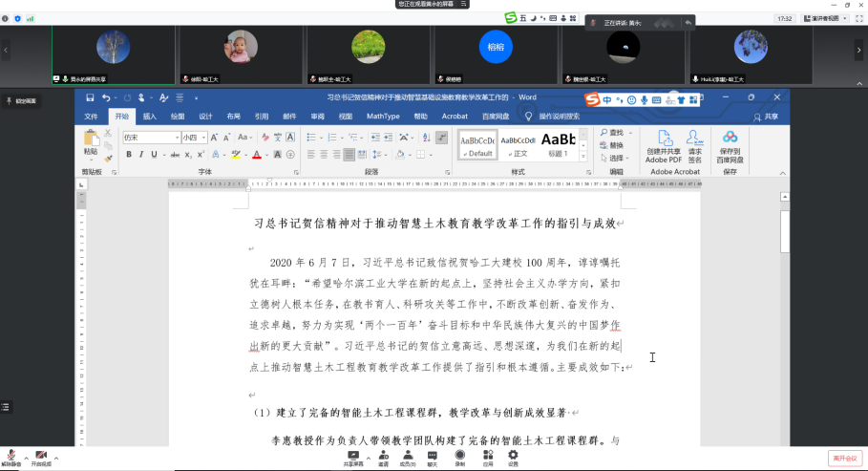Expand the font name combo box
Image resolution: width=868 pixels, height=471 pixels.
point(176,138)
